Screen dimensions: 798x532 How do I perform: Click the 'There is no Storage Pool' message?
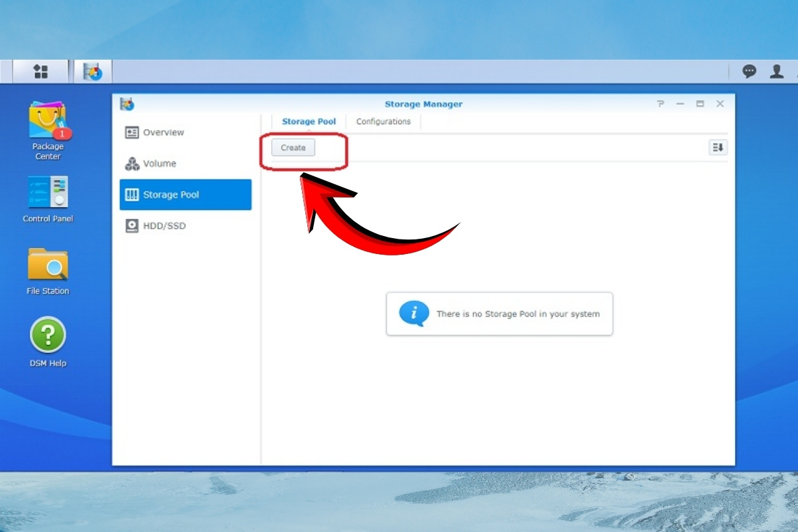(x=499, y=313)
